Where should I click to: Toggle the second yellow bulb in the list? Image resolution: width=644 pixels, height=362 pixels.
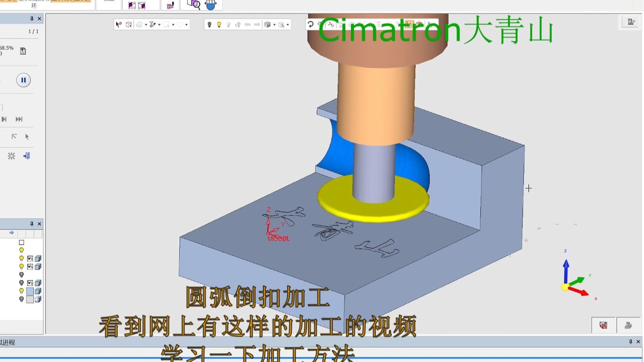22,258
